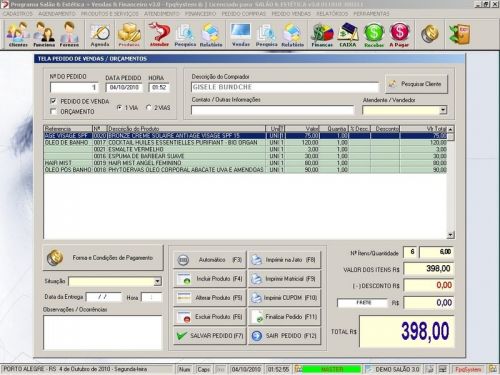Select row ESPUMA DE BARBEAR SUAVE

pyautogui.click(x=246, y=156)
